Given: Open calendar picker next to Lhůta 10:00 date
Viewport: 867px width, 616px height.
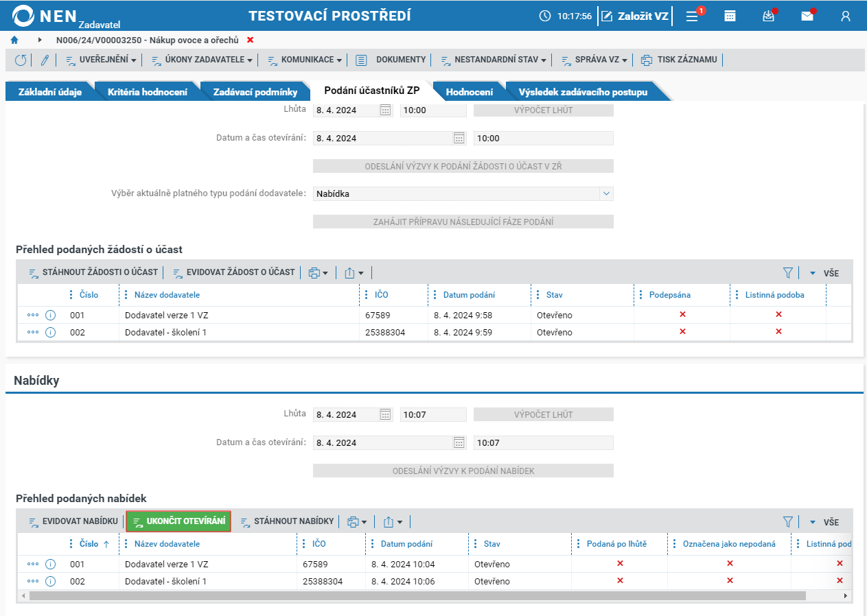Looking at the screenshot, I should (385, 110).
